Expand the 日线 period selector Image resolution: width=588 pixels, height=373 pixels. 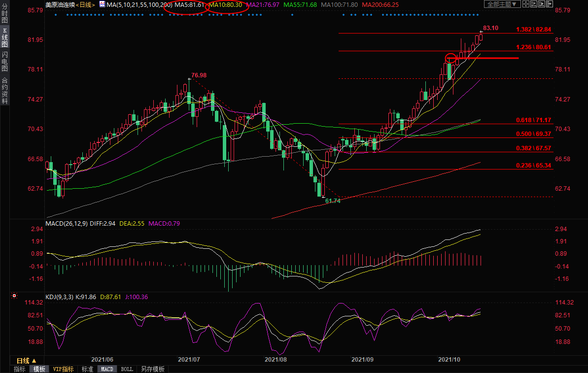(26, 361)
